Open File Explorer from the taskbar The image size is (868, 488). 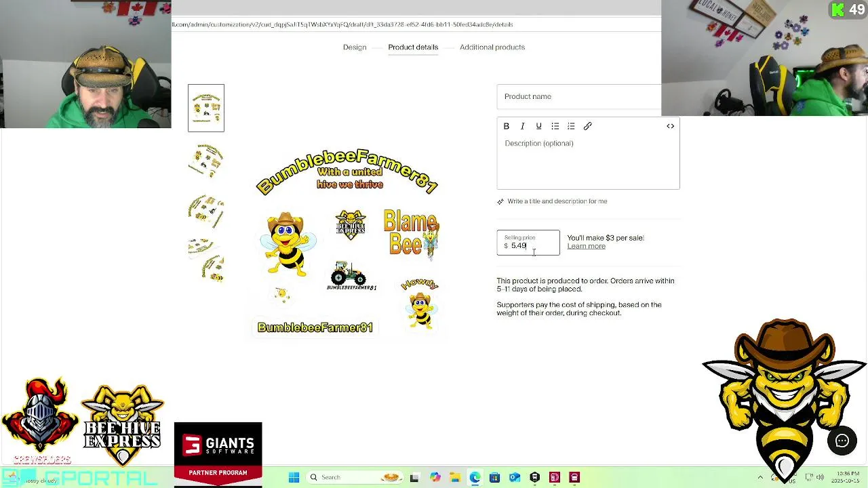(454, 477)
